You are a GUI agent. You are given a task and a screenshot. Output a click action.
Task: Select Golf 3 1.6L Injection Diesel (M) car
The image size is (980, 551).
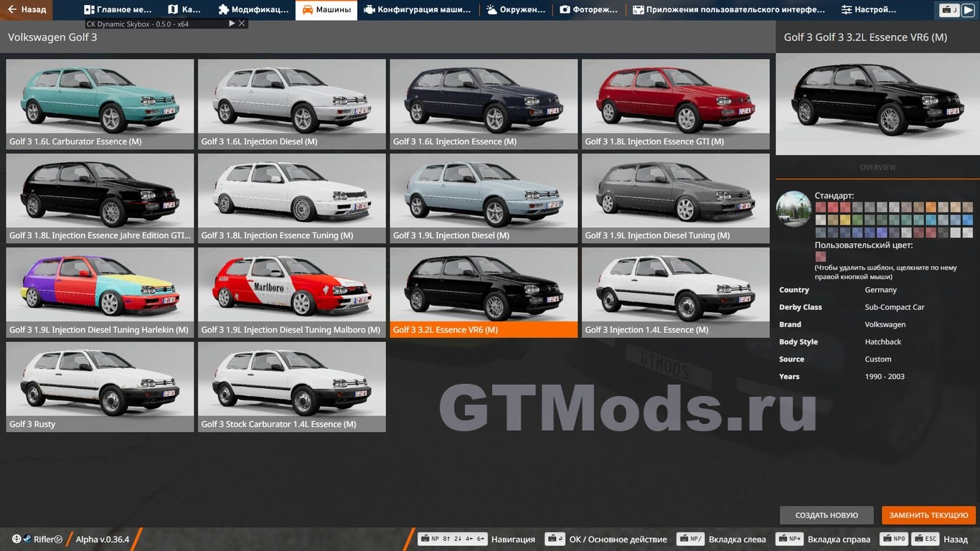point(292,104)
